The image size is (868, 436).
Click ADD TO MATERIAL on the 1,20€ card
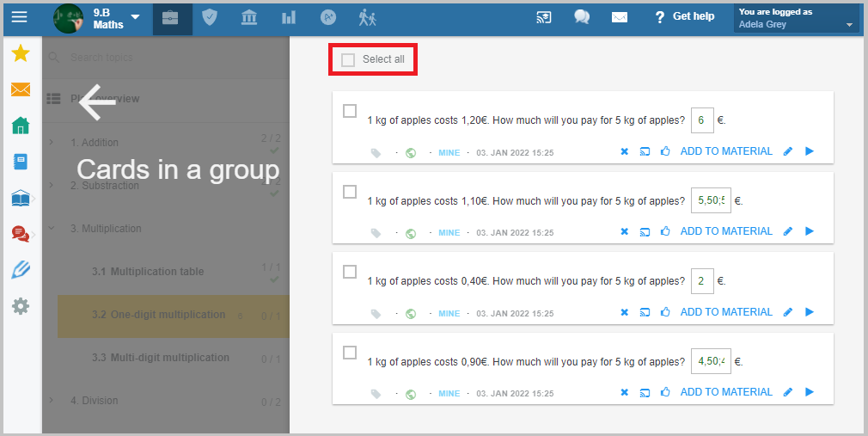pos(726,151)
